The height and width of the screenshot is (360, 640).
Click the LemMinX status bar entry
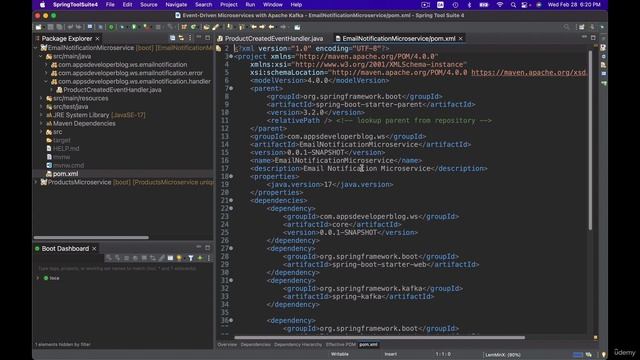(502, 354)
